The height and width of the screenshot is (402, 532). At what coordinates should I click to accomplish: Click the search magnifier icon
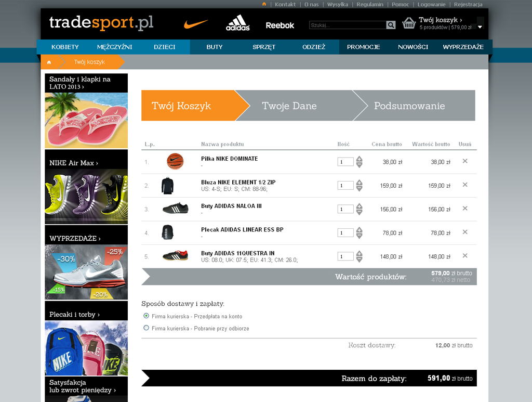point(391,25)
